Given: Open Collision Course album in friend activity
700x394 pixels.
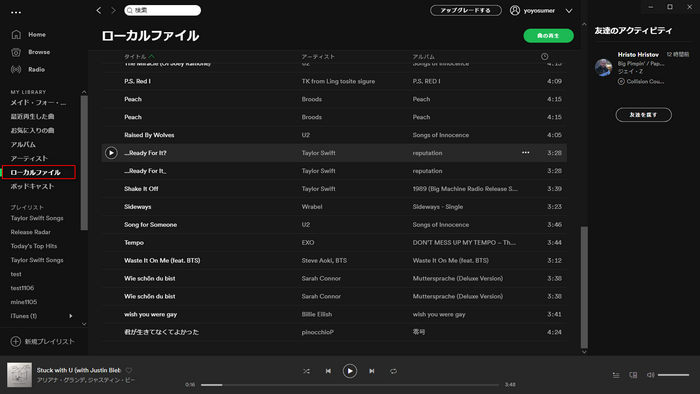Looking at the screenshot, I should [x=645, y=82].
